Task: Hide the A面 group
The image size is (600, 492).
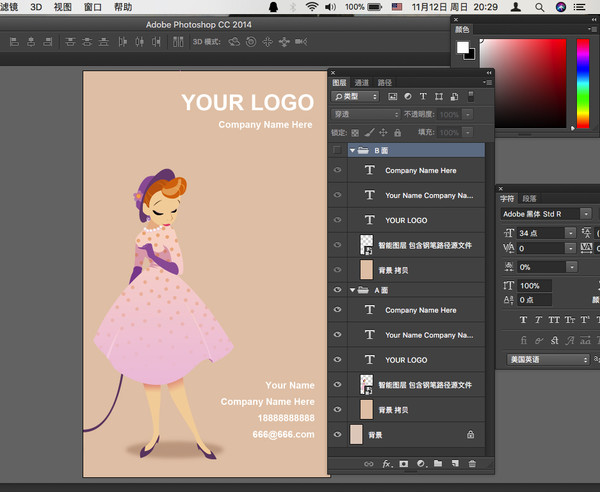Action: [x=337, y=290]
